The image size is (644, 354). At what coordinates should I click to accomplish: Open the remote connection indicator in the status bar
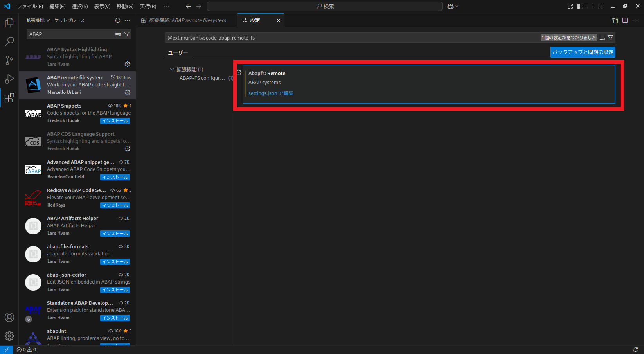coord(6,349)
